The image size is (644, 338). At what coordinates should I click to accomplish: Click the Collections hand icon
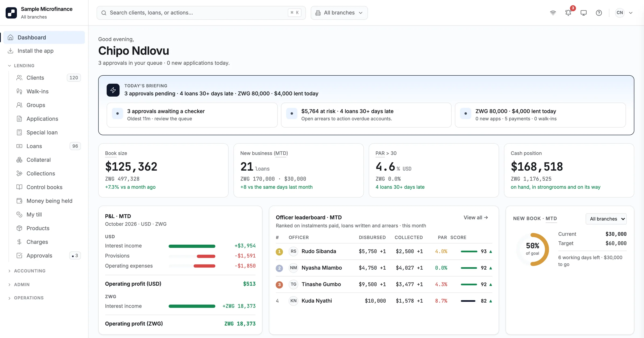tap(19, 173)
